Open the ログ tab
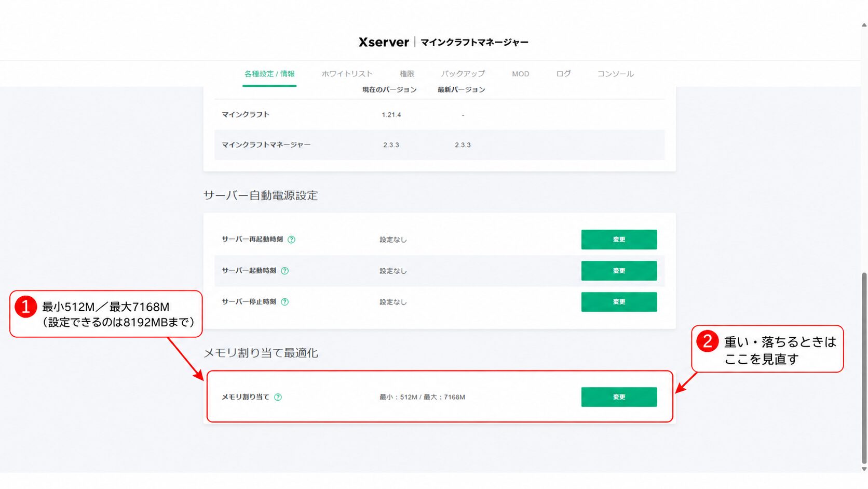 coord(563,74)
